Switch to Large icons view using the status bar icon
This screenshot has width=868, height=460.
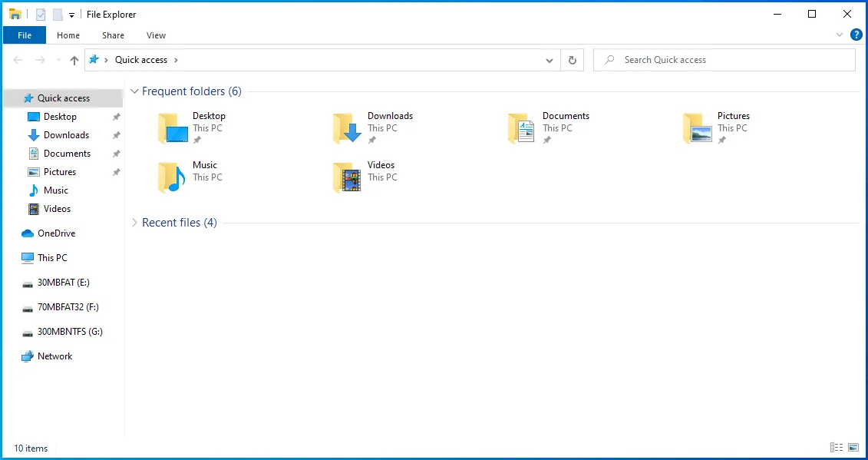pyautogui.click(x=853, y=448)
